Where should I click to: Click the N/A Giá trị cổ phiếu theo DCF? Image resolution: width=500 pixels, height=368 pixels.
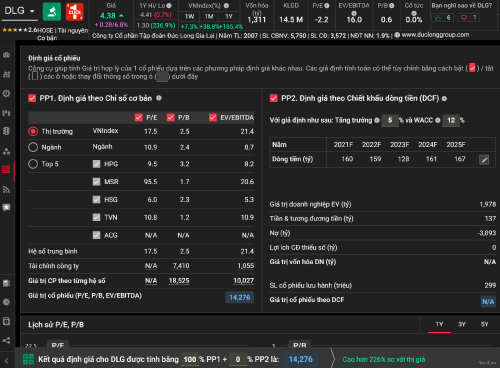coord(488,302)
